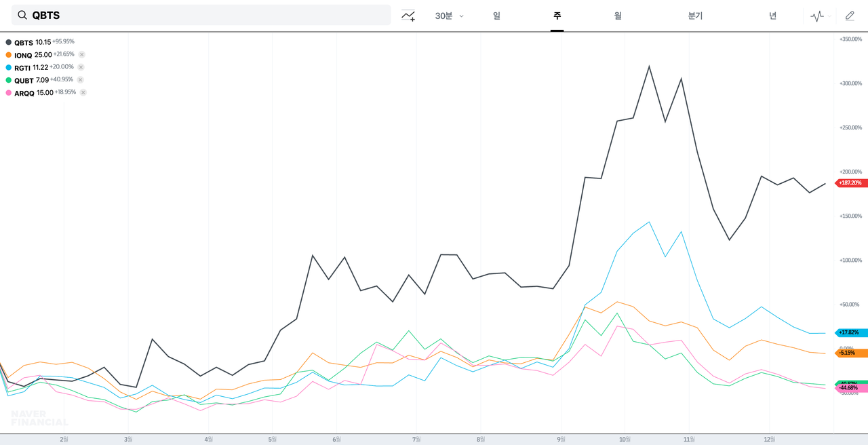The image size is (868, 445).
Task: Remove QUBT from the comparison
Action: tap(80, 80)
